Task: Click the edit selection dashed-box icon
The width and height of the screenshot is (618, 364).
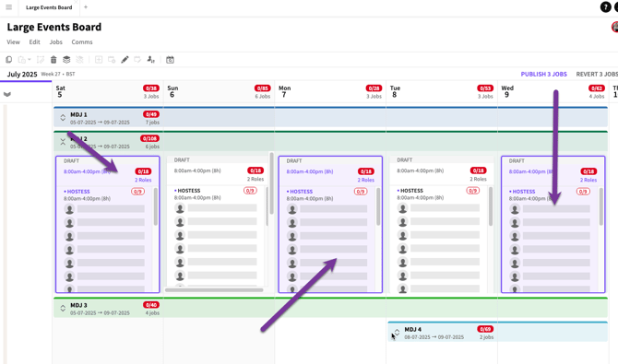Action: [41, 60]
